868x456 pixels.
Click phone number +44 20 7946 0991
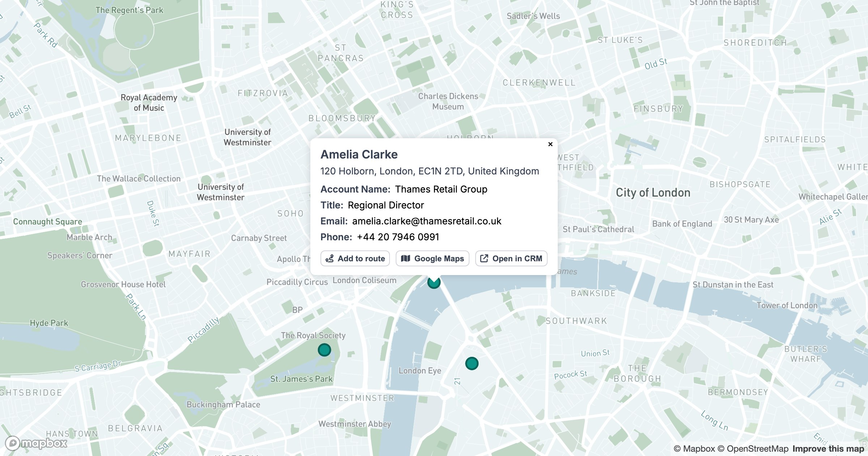398,237
